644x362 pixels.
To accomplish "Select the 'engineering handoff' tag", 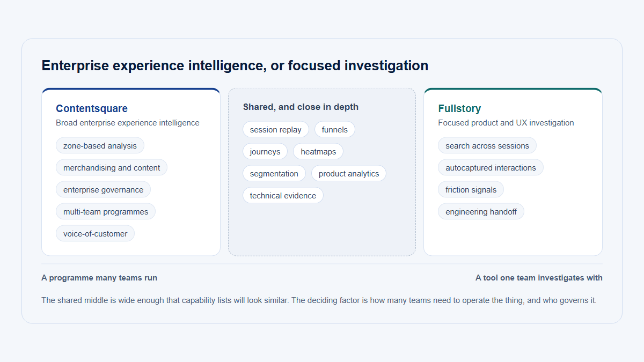I will [481, 212].
